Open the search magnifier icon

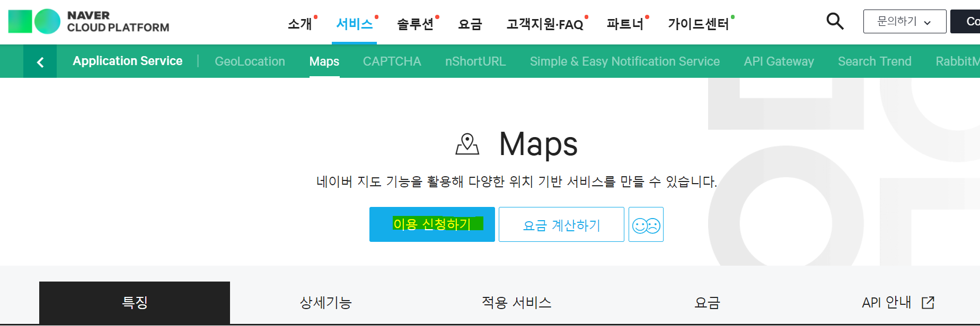click(x=835, y=22)
